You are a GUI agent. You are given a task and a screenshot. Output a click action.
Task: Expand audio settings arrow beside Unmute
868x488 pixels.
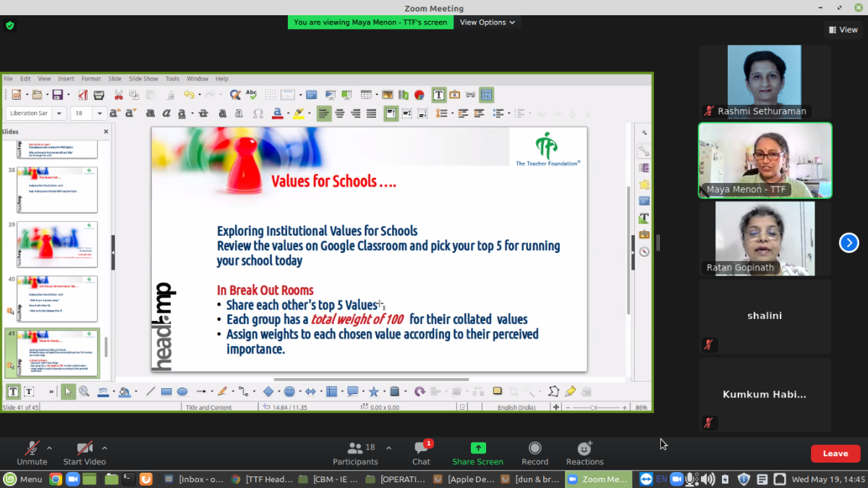(x=52, y=448)
